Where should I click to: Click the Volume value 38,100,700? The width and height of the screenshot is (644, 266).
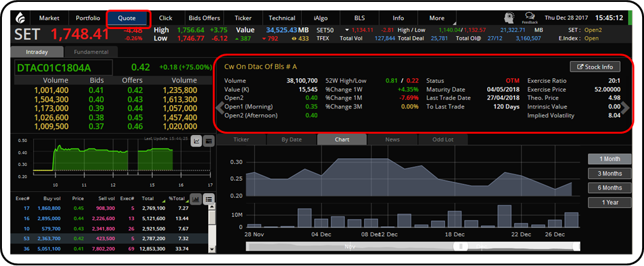pyautogui.click(x=302, y=81)
